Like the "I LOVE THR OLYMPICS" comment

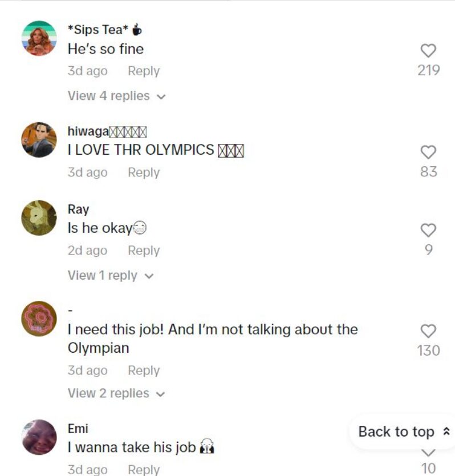point(428,152)
